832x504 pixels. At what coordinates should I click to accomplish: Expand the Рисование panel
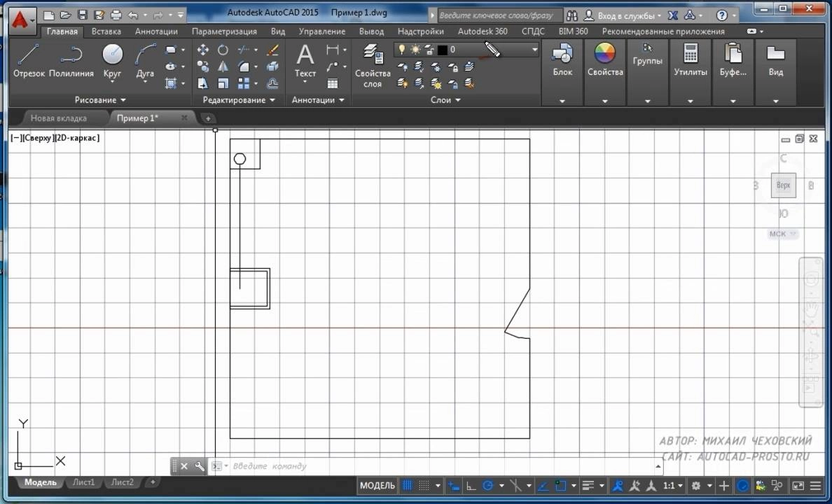pyautogui.click(x=100, y=99)
